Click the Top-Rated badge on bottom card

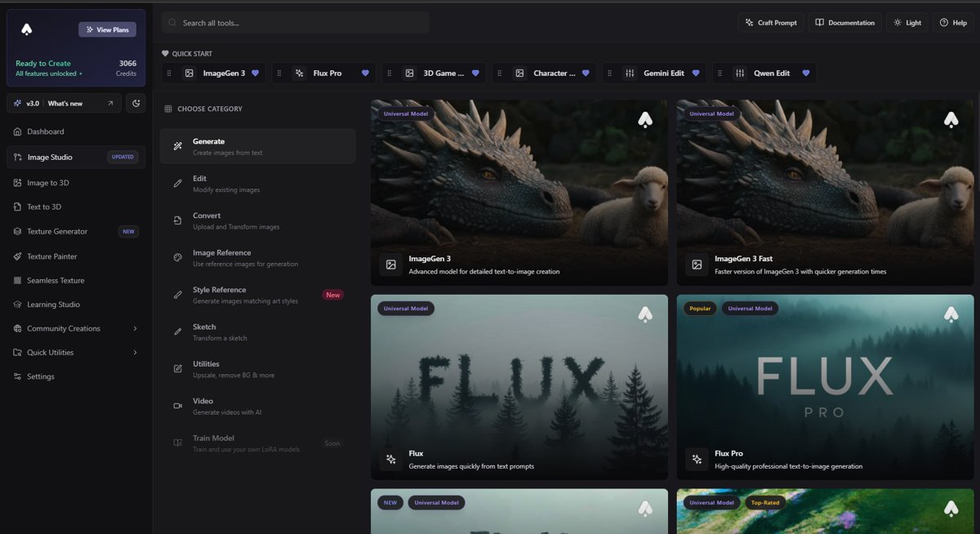tap(764, 503)
